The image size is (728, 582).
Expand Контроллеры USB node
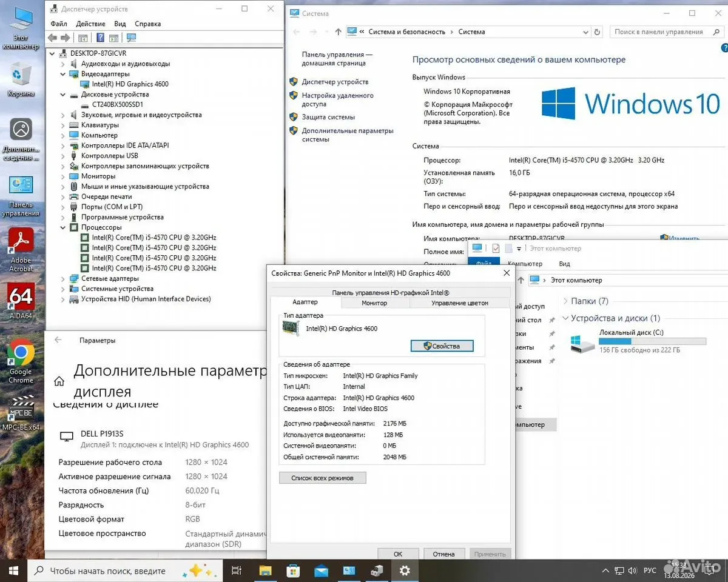coord(62,156)
